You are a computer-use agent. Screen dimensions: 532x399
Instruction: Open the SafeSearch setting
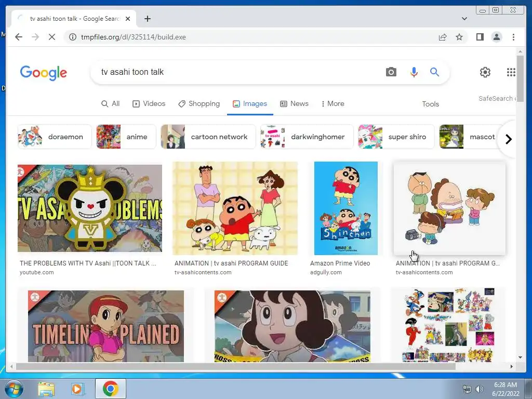tap(497, 98)
